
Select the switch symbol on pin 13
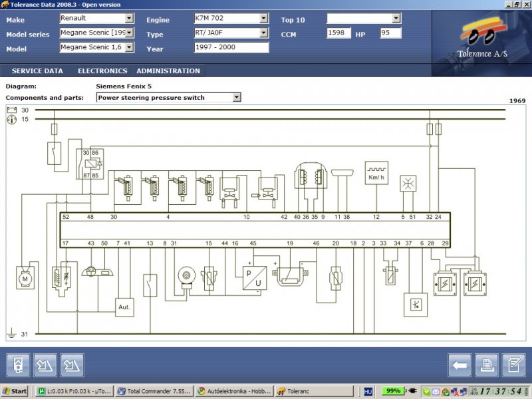pyautogui.click(x=150, y=285)
